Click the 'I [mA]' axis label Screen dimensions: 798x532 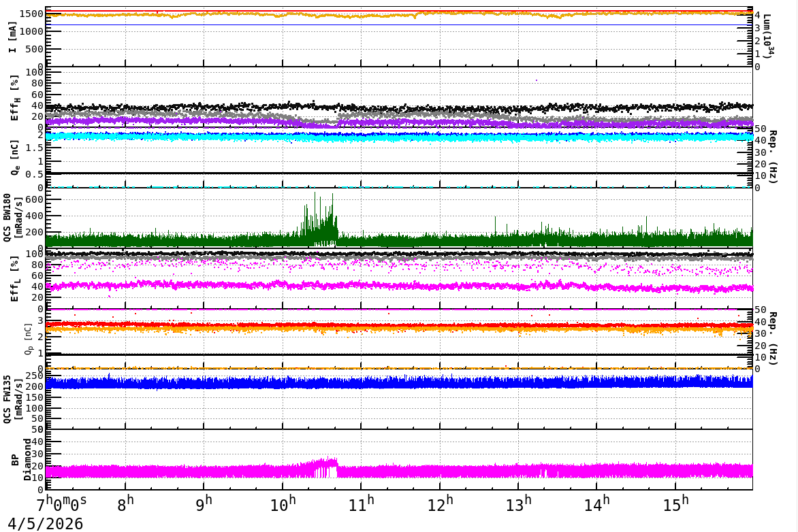13,37
